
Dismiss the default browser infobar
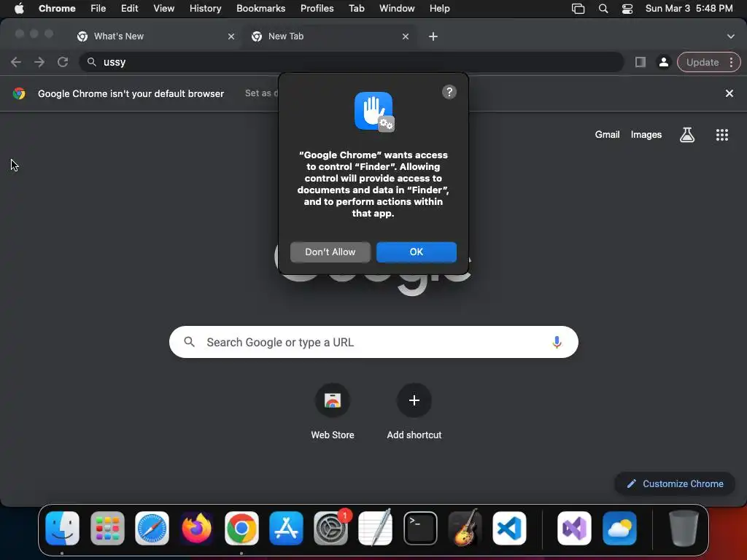729,93
